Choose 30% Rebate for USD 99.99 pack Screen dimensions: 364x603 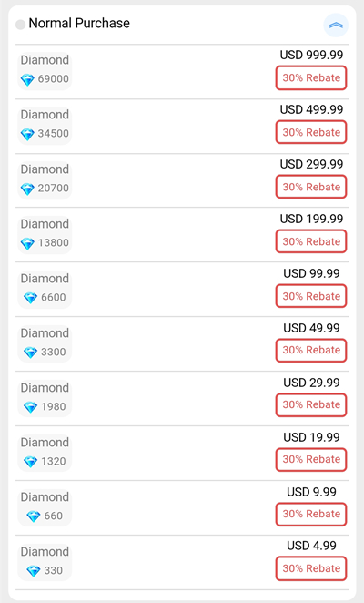[x=311, y=297]
